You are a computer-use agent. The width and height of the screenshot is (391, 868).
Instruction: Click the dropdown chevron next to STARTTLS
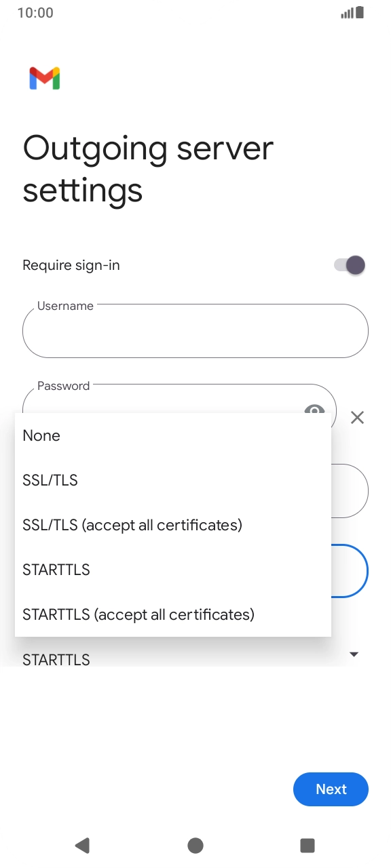click(354, 654)
